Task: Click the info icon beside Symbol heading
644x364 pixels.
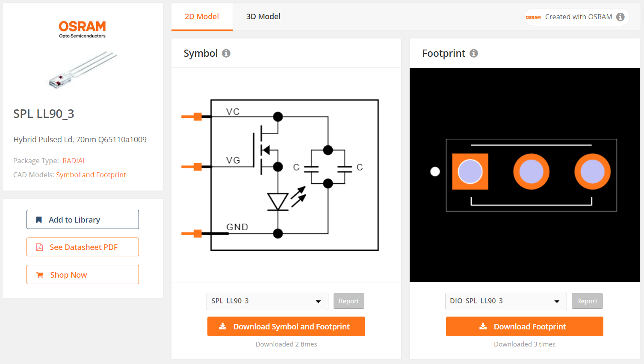Action: click(x=226, y=53)
